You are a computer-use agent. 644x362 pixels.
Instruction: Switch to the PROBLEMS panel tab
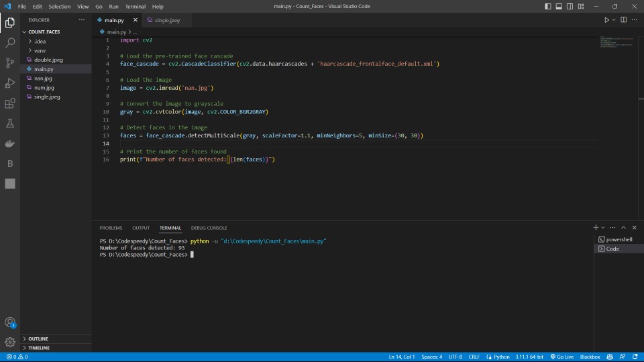point(111,228)
